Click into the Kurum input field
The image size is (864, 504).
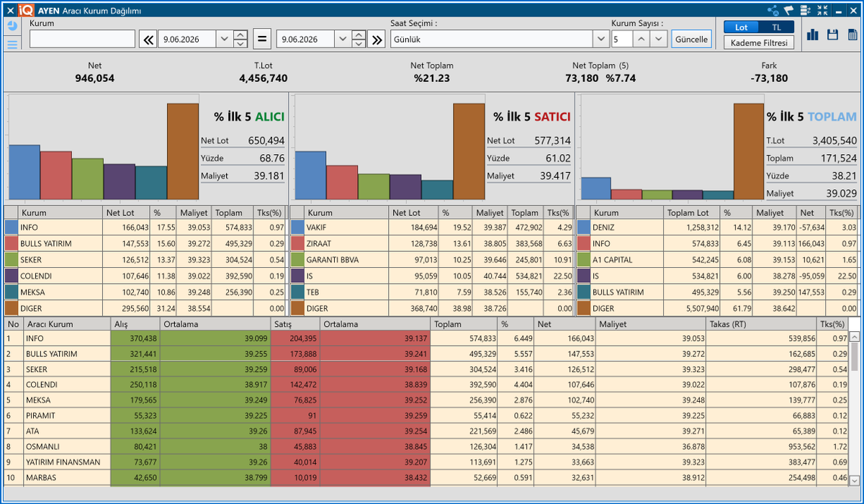(82, 39)
